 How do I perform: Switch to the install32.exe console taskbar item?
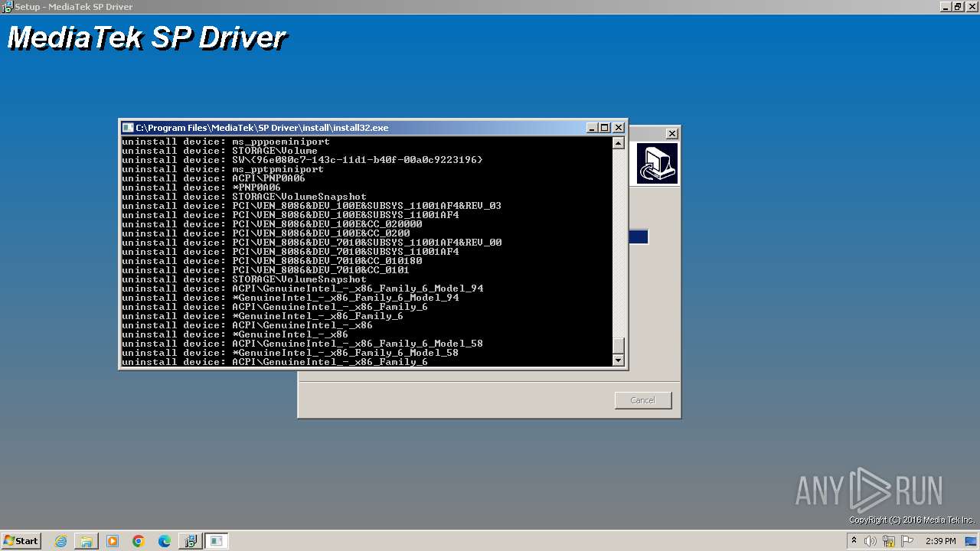217,541
